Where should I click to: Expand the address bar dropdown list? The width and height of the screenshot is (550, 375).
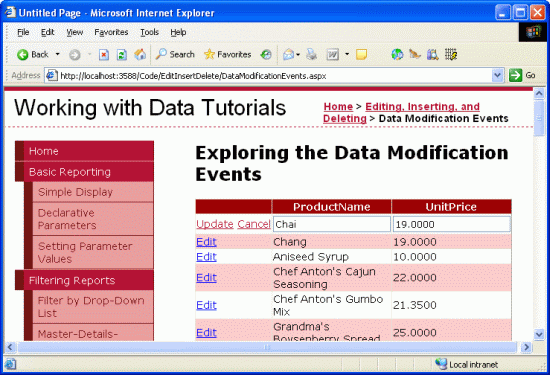point(497,75)
